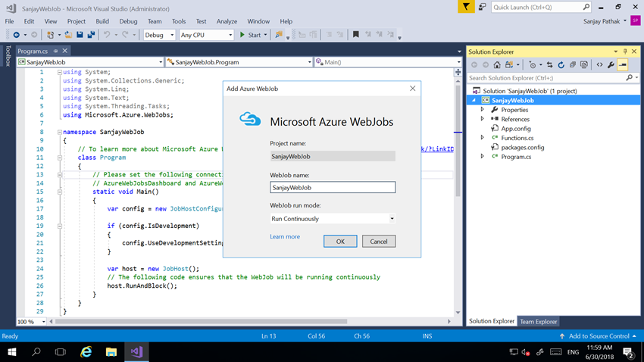
Task: Click the notifications flag icon in title bar
Action: click(466, 7)
